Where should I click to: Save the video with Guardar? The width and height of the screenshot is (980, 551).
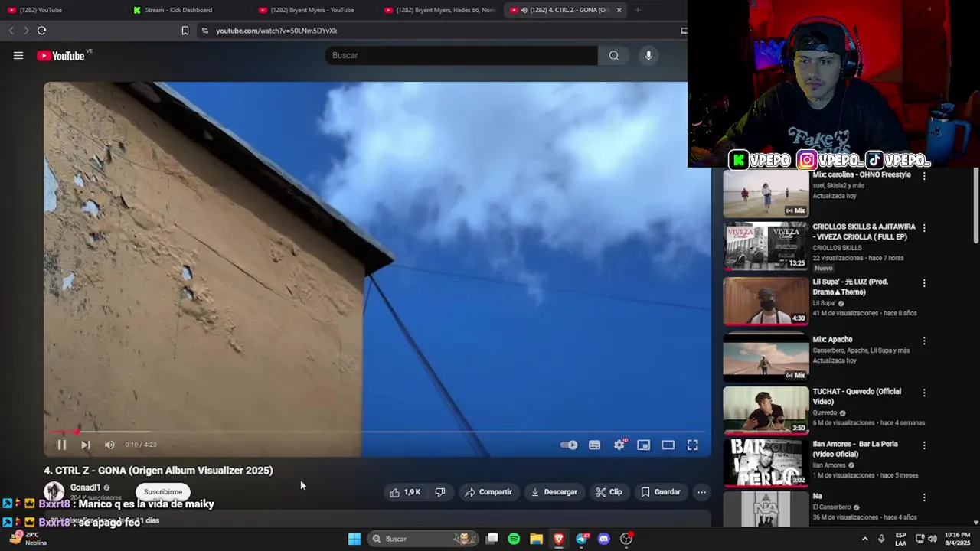point(661,492)
